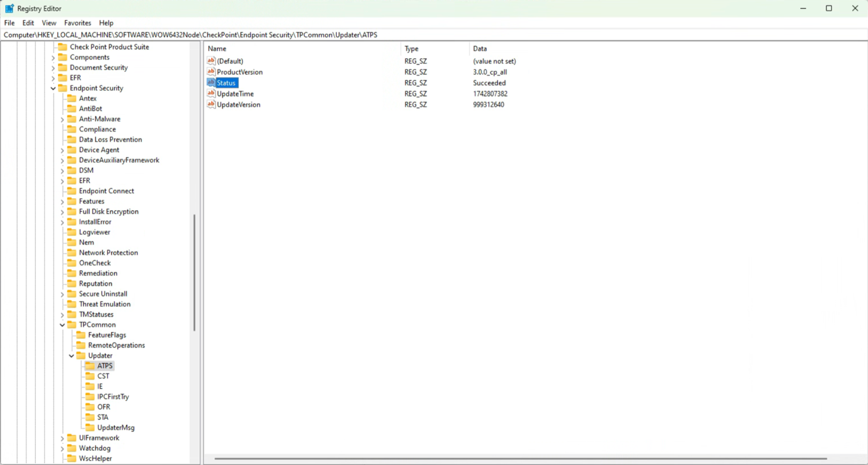Click the FeatureFlags folder icon
This screenshot has height=465, width=868.
click(81, 335)
